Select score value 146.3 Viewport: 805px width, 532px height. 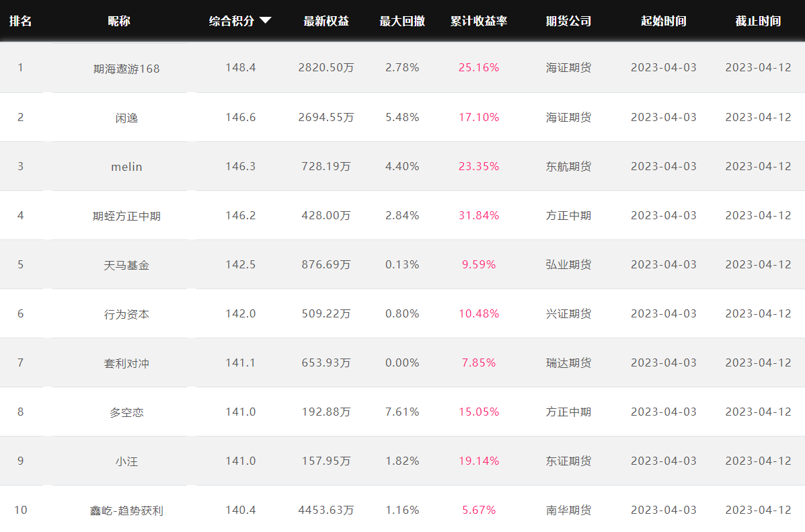(240, 166)
